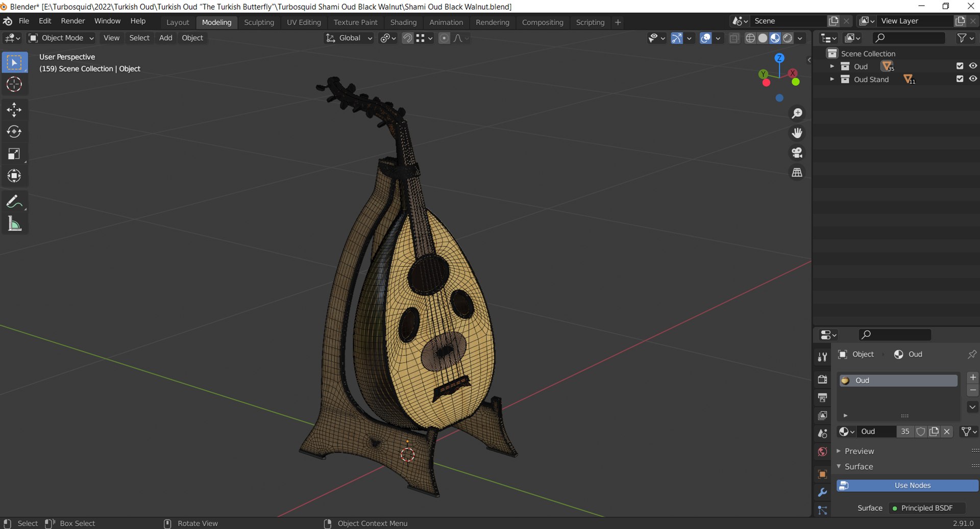Open the Object Mode dropdown
980x529 pixels.
tap(61, 38)
